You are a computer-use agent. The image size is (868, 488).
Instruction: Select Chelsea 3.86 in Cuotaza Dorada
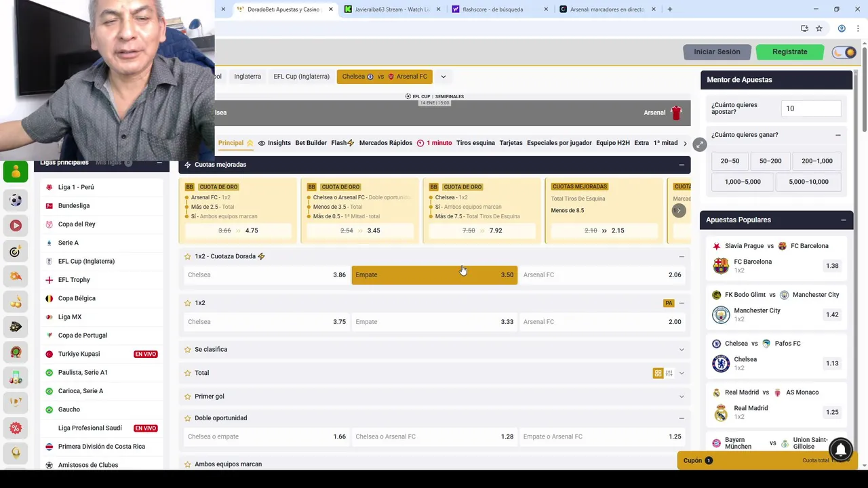267,274
